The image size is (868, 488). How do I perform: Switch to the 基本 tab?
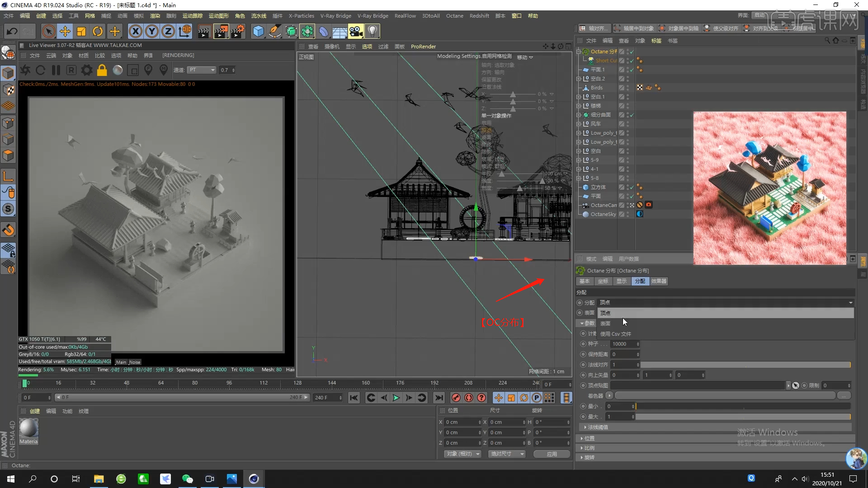coord(585,281)
